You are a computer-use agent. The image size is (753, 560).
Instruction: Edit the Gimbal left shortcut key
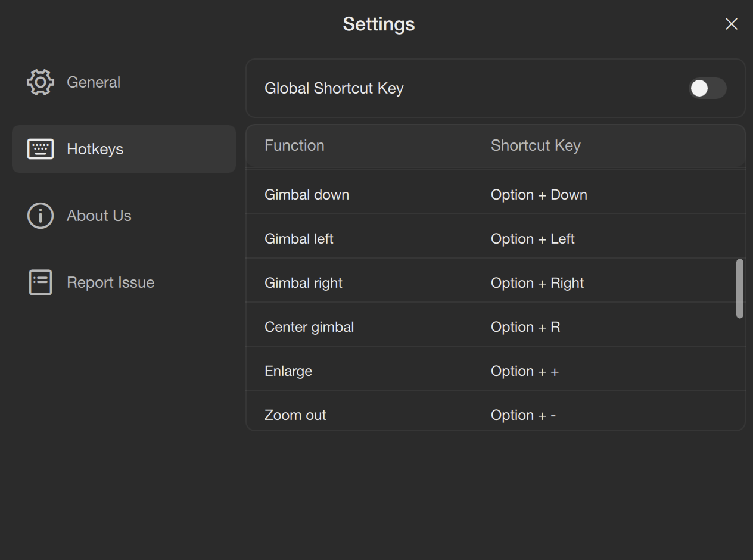click(x=533, y=239)
